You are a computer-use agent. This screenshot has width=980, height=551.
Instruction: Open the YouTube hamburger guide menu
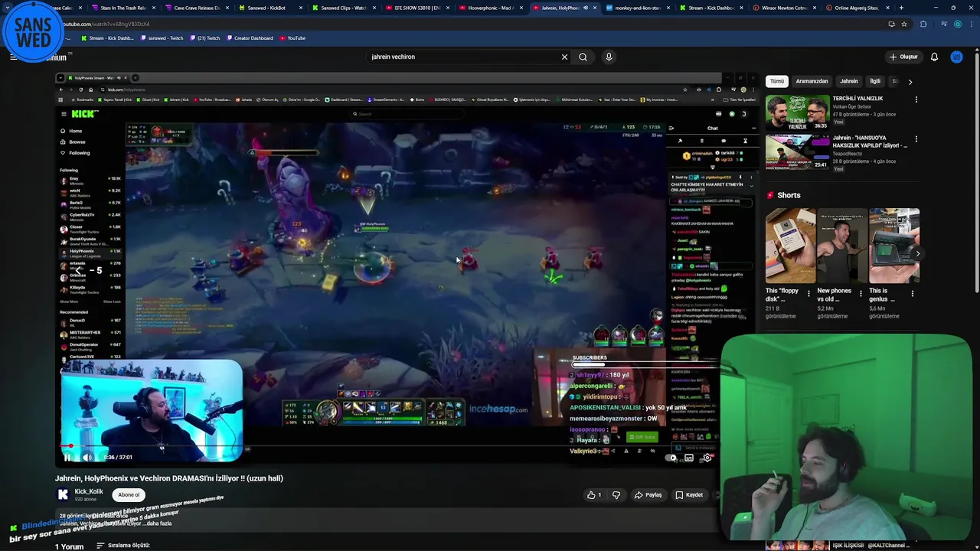[x=13, y=57]
